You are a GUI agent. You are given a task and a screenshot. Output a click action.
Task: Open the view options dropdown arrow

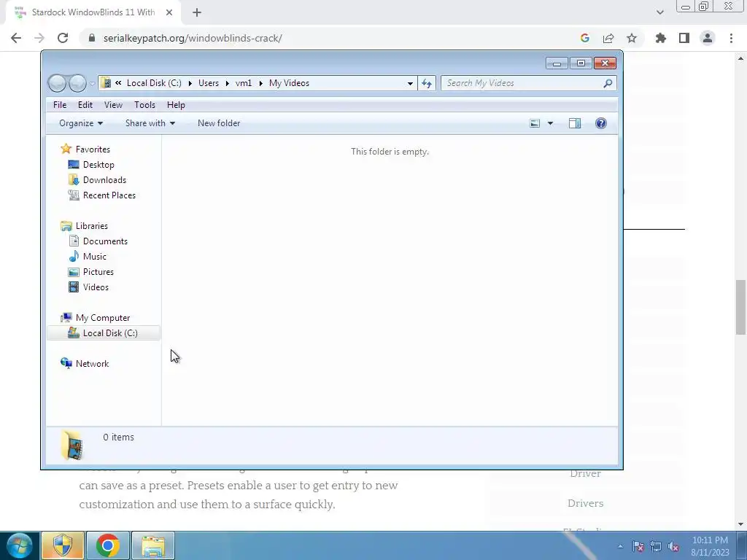tap(550, 123)
